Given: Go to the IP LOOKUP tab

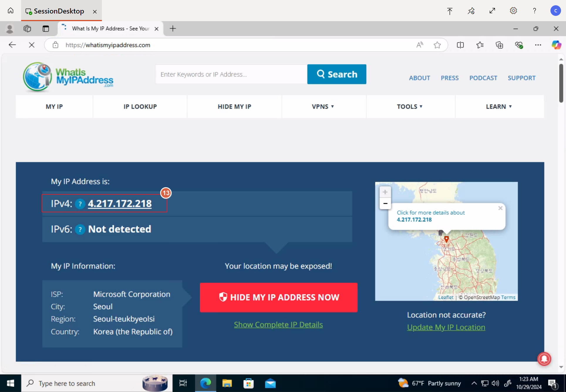Looking at the screenshot, I should coord(140,107).
